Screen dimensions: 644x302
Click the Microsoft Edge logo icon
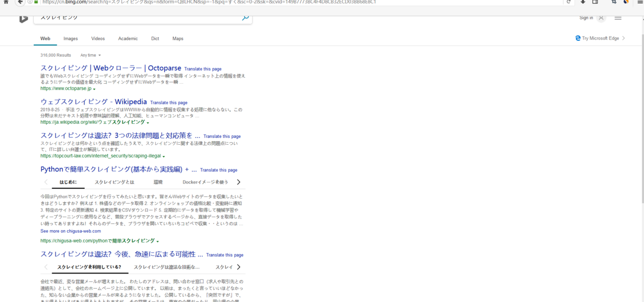click(578, 38)
